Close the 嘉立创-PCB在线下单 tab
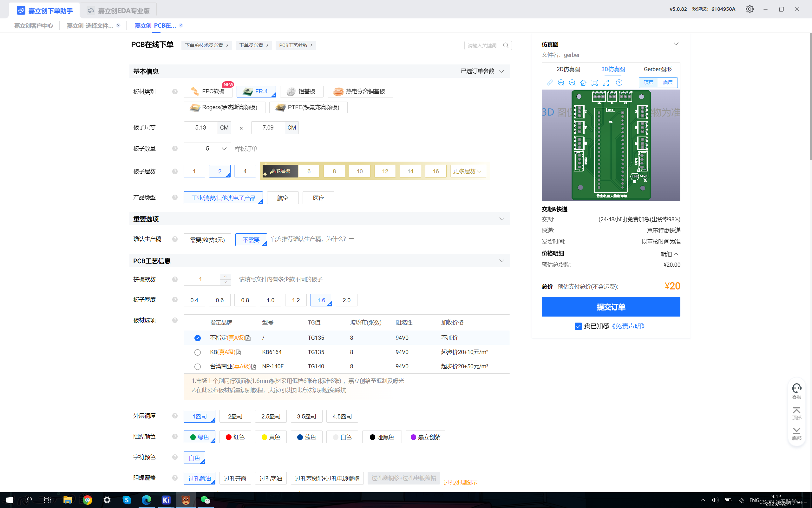Screen dimensions: 812x508 (181, 25)
